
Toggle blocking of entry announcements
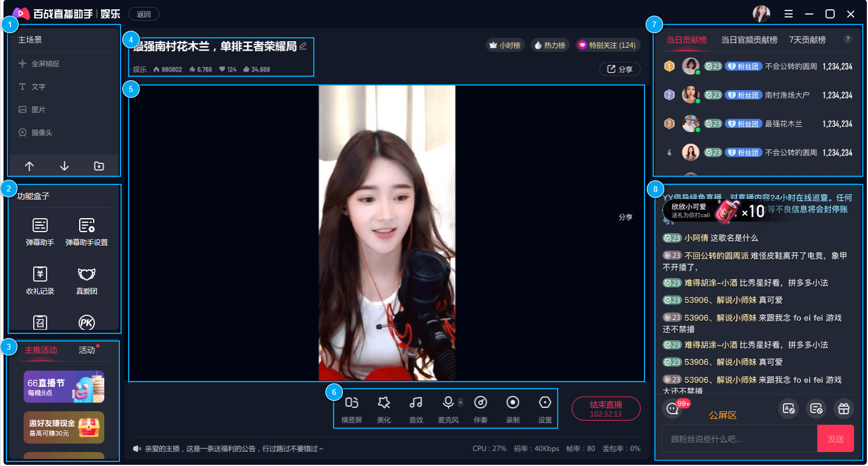(816, 409)
